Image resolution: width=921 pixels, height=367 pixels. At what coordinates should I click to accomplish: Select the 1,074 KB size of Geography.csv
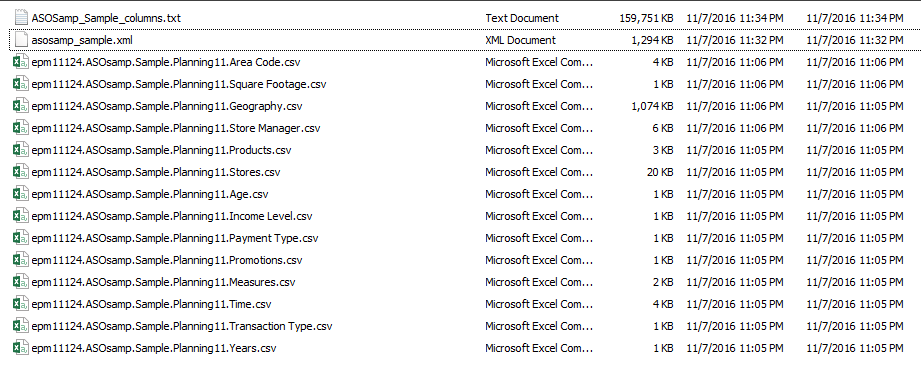[652, 106]
